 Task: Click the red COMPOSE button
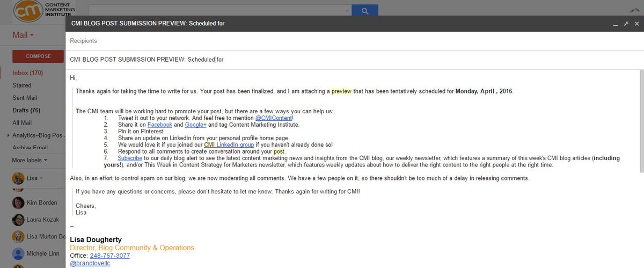38,56
